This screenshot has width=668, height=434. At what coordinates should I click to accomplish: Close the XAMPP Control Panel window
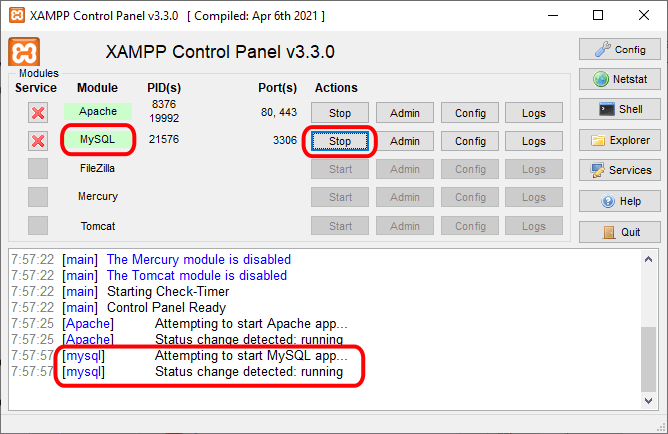pos(644,15)
